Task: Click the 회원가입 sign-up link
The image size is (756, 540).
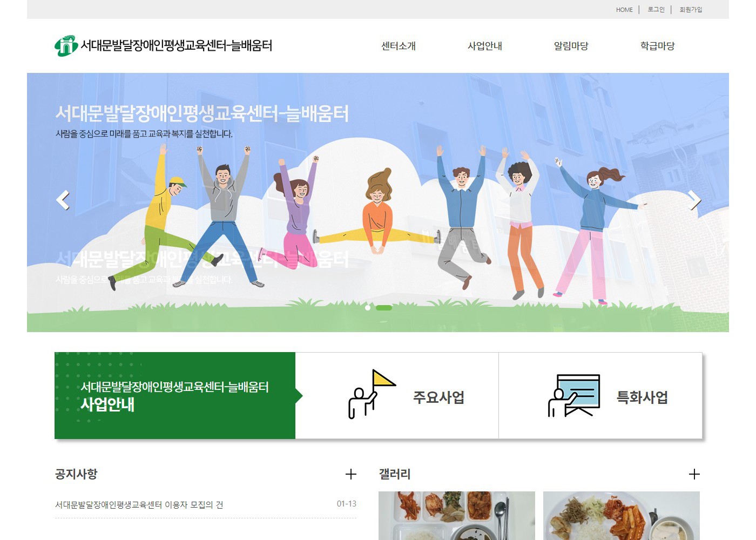Action: point(691,10)
